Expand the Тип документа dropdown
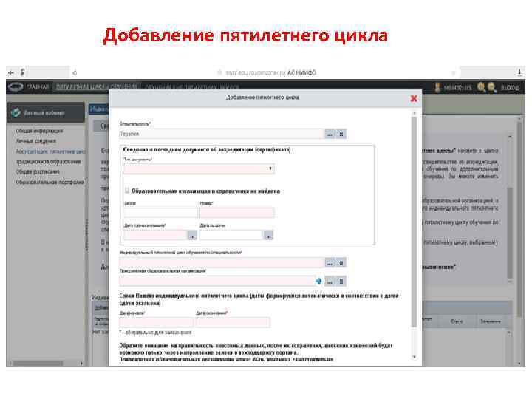Screen dimensions: 532x399 pos(270,168)
